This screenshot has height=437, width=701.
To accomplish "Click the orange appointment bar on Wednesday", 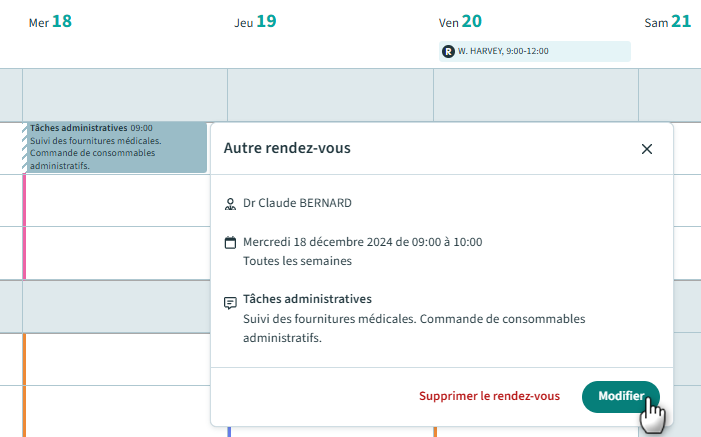I will coord(24,384).
